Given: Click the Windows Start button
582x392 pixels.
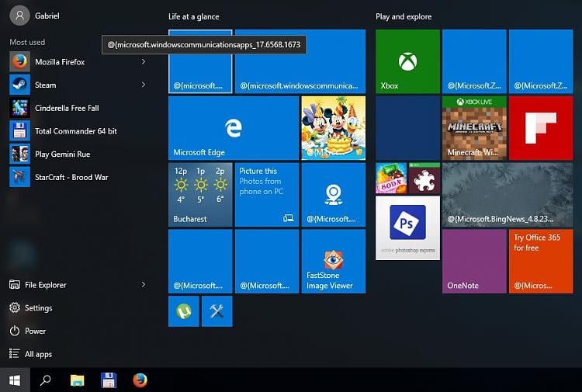Looking at the screenshot, I should tap(15, 380).
